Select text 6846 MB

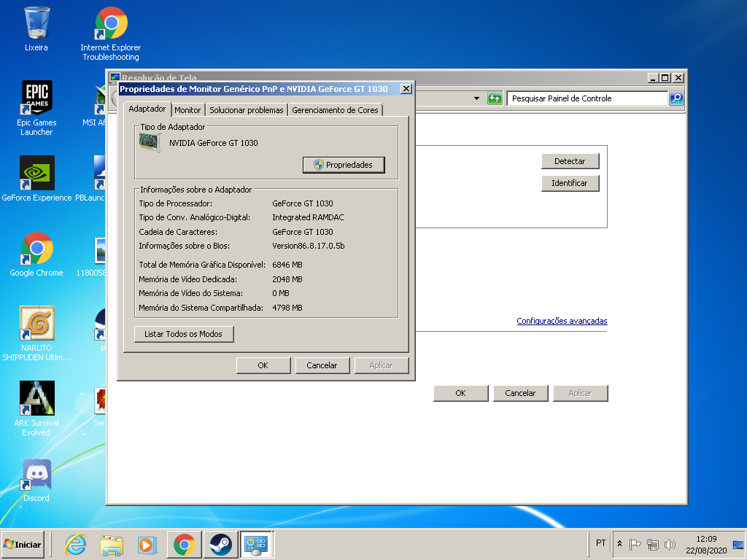coord(287,265)
